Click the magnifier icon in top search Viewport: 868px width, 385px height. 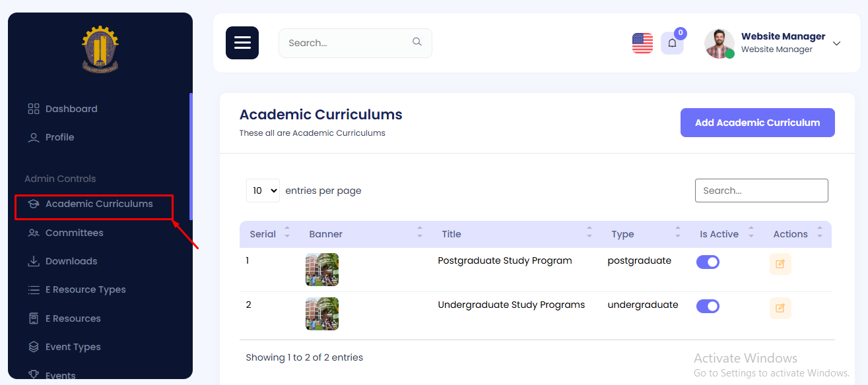pyautogui.click(x=417, y=42)
